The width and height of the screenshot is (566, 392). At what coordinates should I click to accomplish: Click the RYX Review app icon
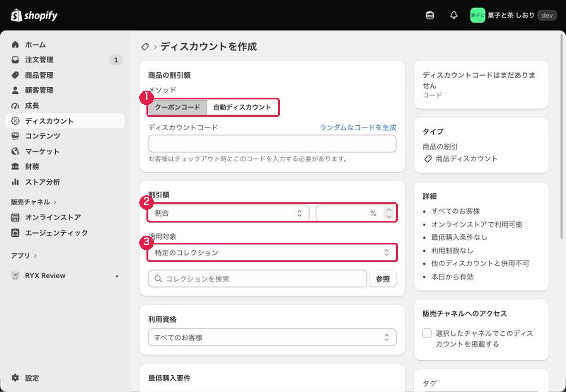(x=15, y=276)
